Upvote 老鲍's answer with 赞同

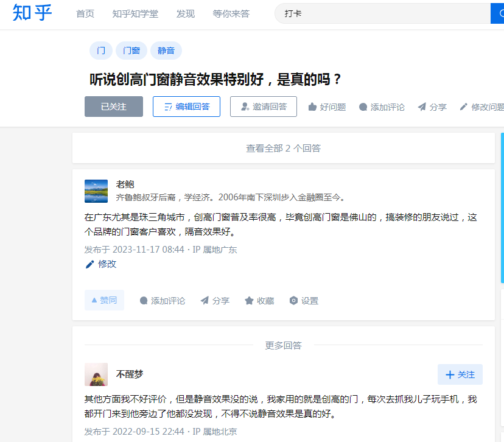pyautogui.click(x=104, y=300)
